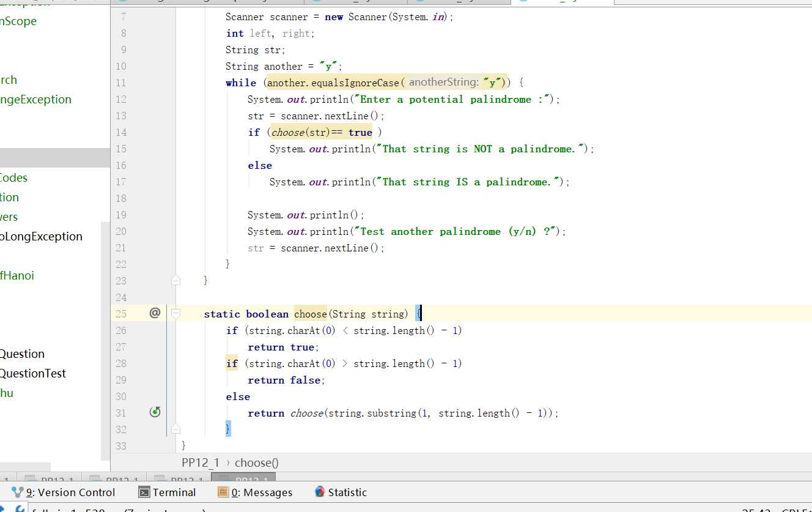Click "Test another palindrome (y/n) ?" string
Image resolution: width=812 pixels, height=512 pixels.
[x=456, y=231]
